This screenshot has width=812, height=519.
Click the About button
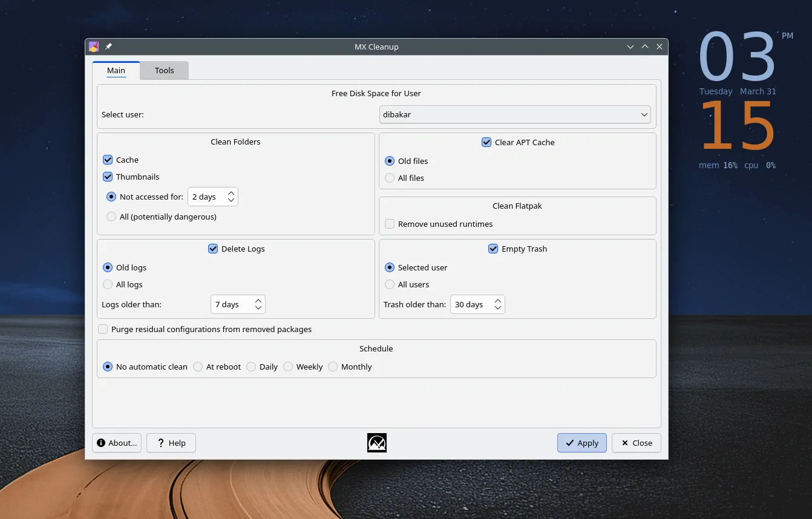[x=116, y=443]
